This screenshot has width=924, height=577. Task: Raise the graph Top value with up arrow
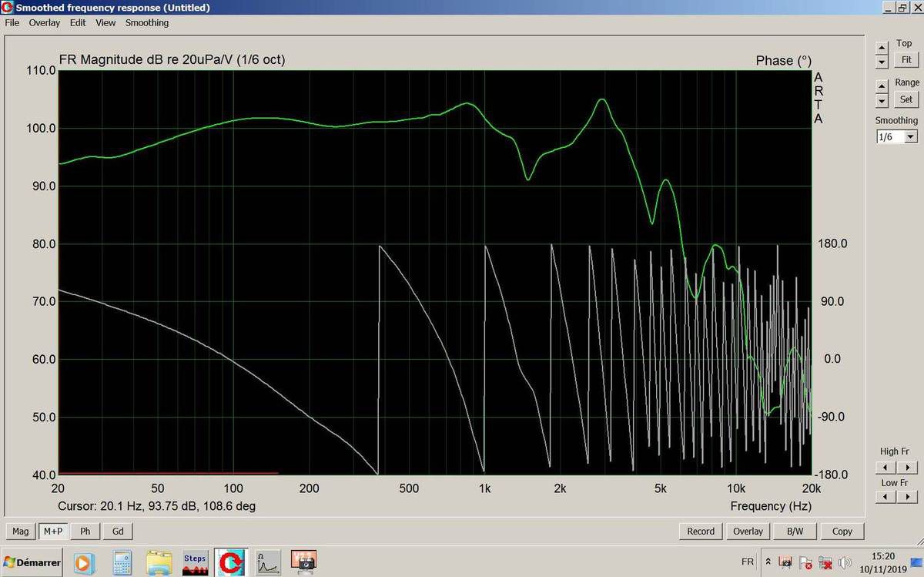pos(882,49)
